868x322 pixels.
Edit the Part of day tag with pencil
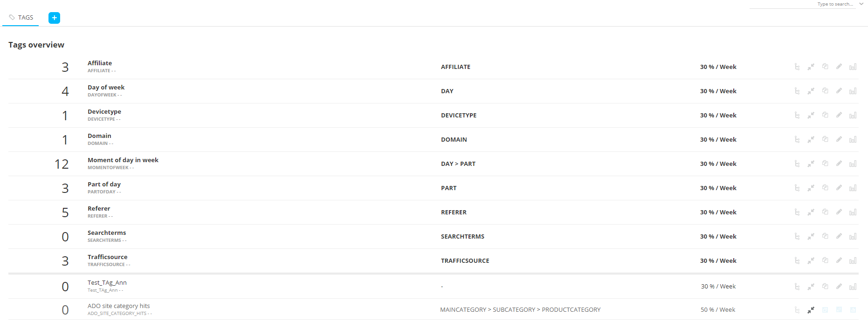click(x=839, y=188)
